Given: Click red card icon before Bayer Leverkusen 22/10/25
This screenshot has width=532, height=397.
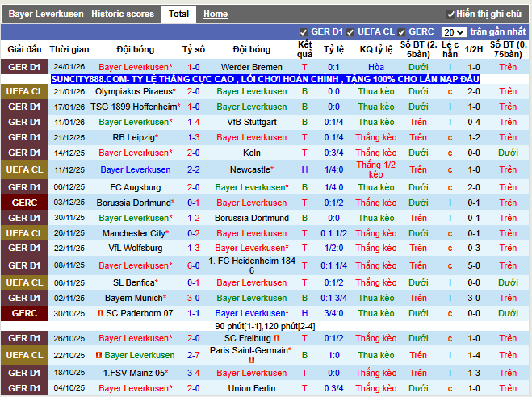Looking at the screenshot, I should 98,355.
